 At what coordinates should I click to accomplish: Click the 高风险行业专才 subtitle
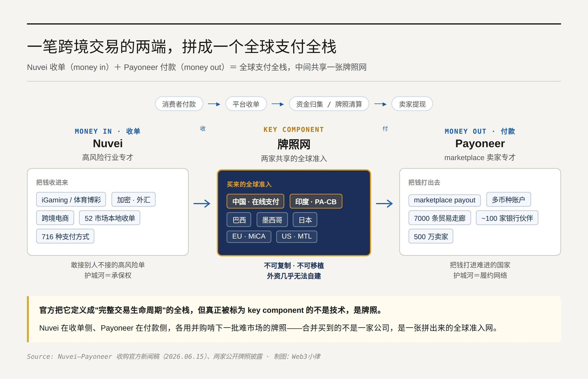click(x=108, y=157)
